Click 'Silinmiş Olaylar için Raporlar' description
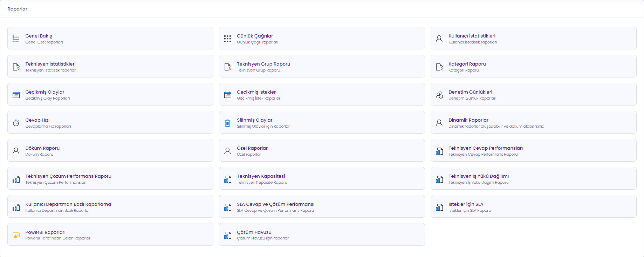Screen dimensions: 644x257 click(x=263, y=126)
